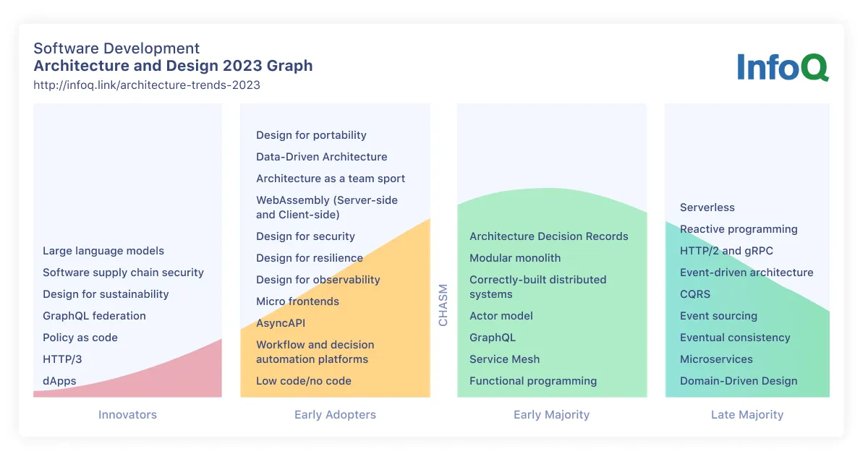Click the Architecture and Design 2023 Graph title

[x=173, y=66]
